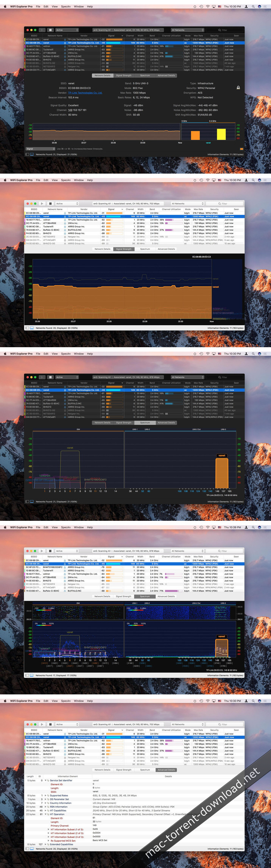
Task: Select Spectrum tab in Advanced Details window
Action: point(145,770)
